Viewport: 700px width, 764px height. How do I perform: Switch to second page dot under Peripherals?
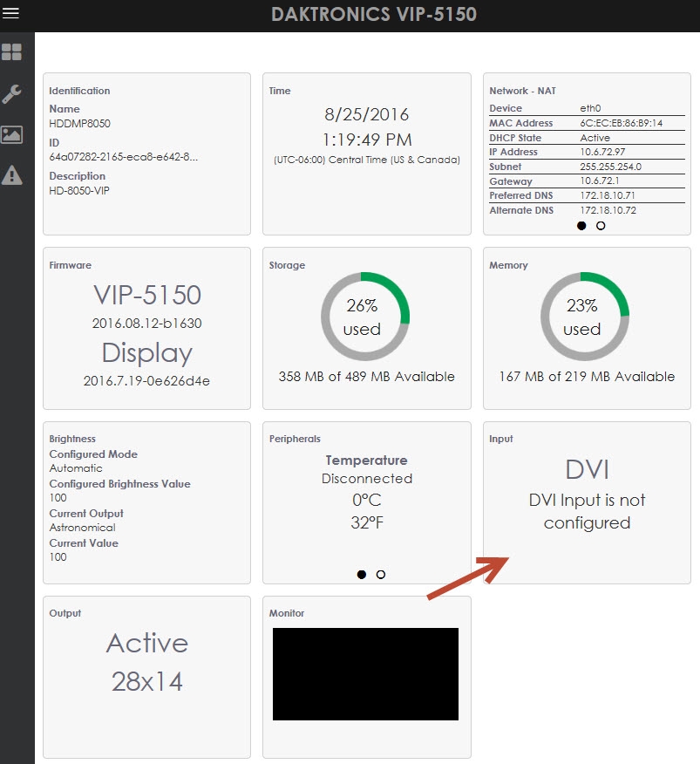[x=379, y=575]
